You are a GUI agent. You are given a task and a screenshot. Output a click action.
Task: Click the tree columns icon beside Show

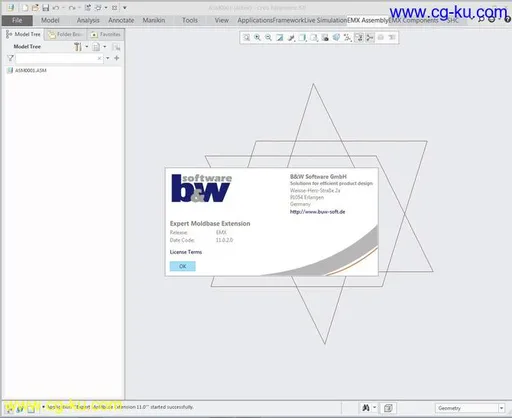[x=116, y=47]
